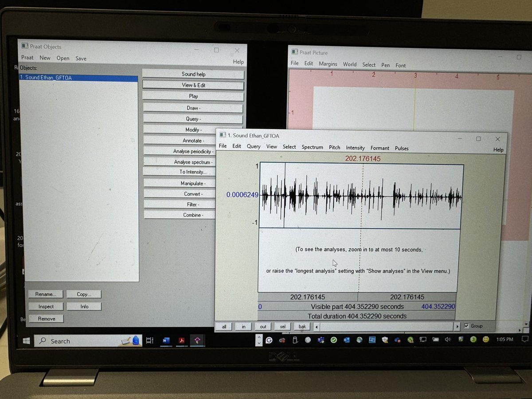Click the To Intensity... button
The image size is (532, 399).
pos(179,172)
